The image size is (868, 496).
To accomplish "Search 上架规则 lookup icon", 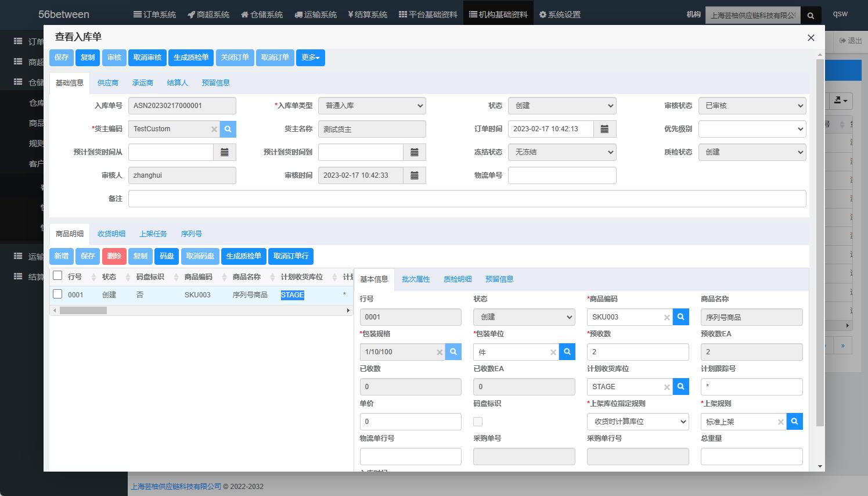I will 795,422.
